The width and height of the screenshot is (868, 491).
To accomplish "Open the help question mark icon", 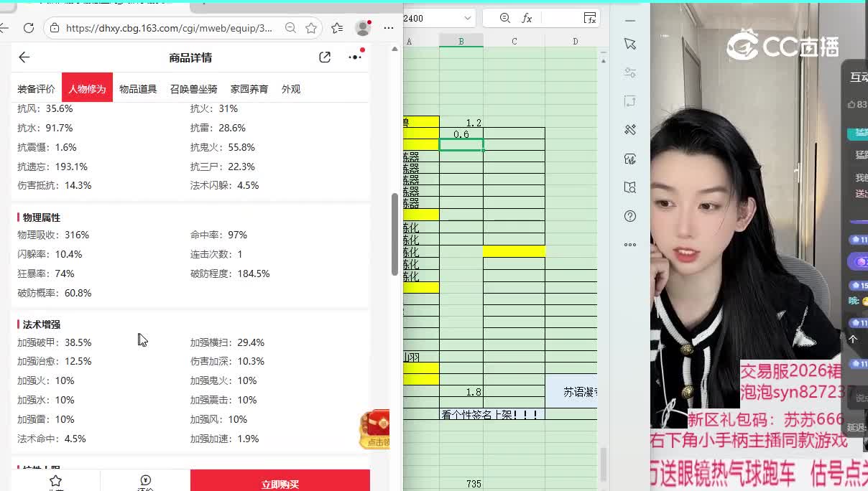I will pos(630,216).
